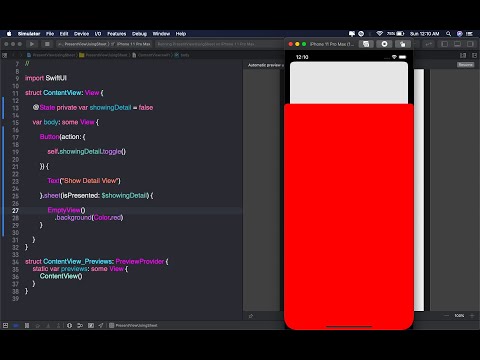Click the forward arrow in the jump bar
This screenshot has height=360, width=480.
[x=21, y=55]
